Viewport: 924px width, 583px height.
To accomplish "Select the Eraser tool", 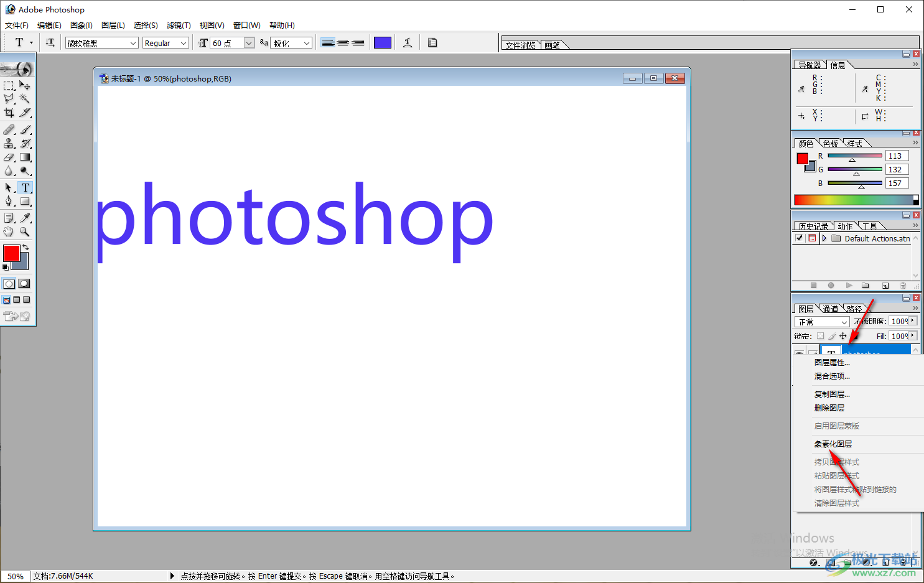I will 9,157.
